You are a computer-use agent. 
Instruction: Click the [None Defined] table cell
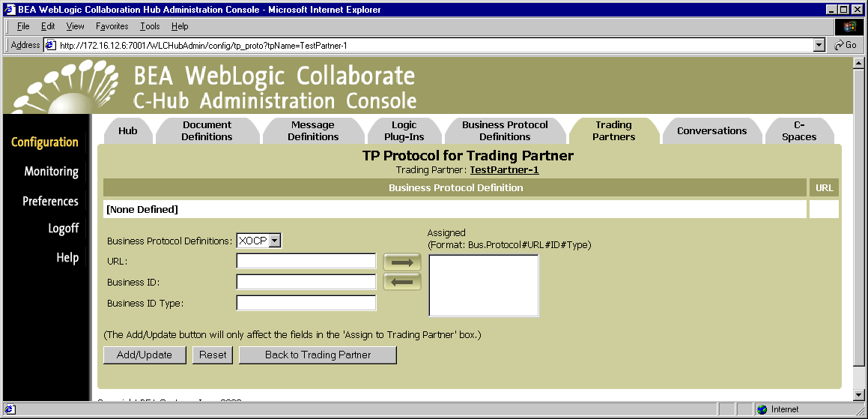[455, 210]
